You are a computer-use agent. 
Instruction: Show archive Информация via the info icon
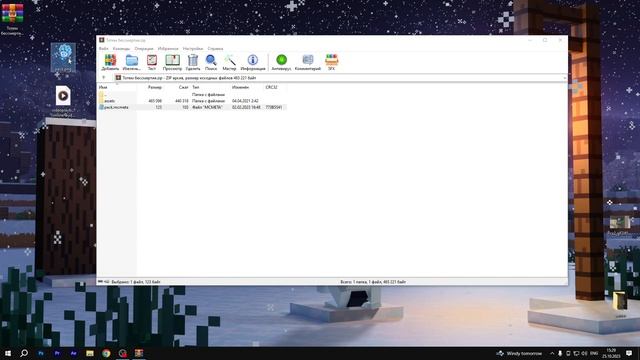[x=253, y=62]
